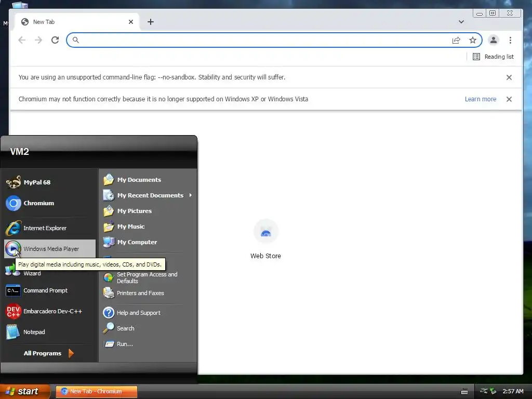Launch Windows Media Player
The height and width of the screenshot is (399, 532).
pyautogui.click(x=49, y=249)
